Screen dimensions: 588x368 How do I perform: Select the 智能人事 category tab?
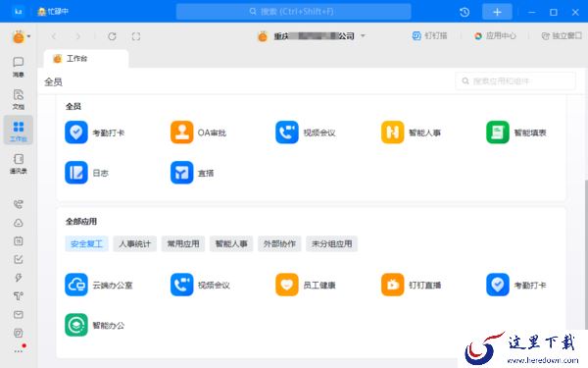(231, 243)
